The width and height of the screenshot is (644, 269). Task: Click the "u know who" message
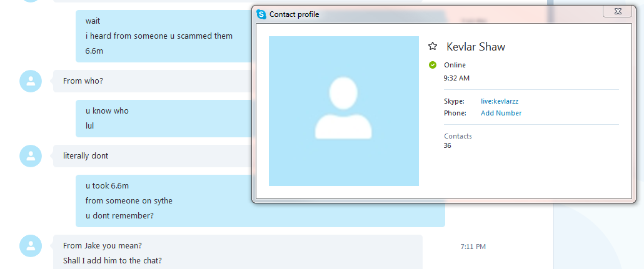pyautogui.click(x=107, y=110)
